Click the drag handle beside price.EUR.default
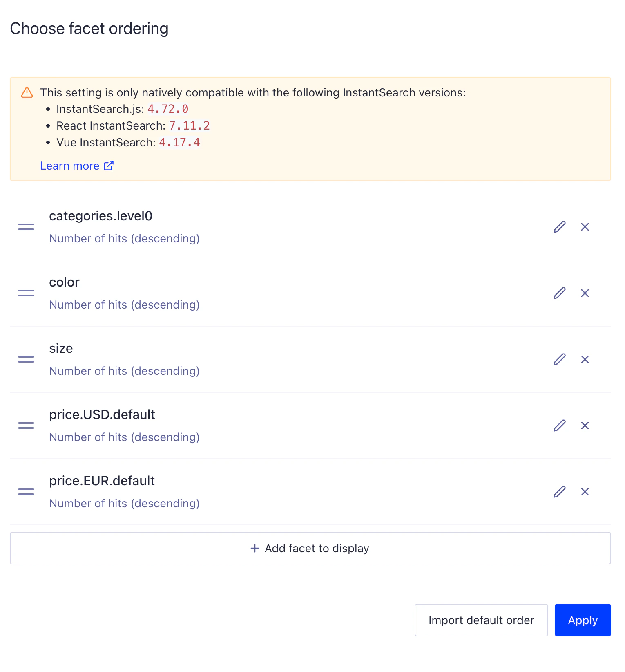Image resolution: width=625 pixels, height=672 pixels. [26, 492]
